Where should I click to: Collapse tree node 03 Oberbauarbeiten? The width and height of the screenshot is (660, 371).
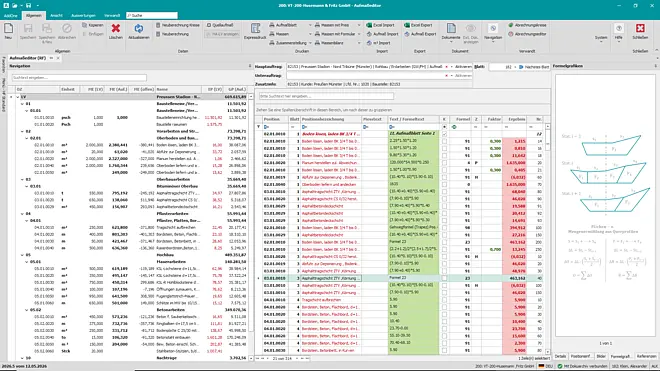point(22,179)
